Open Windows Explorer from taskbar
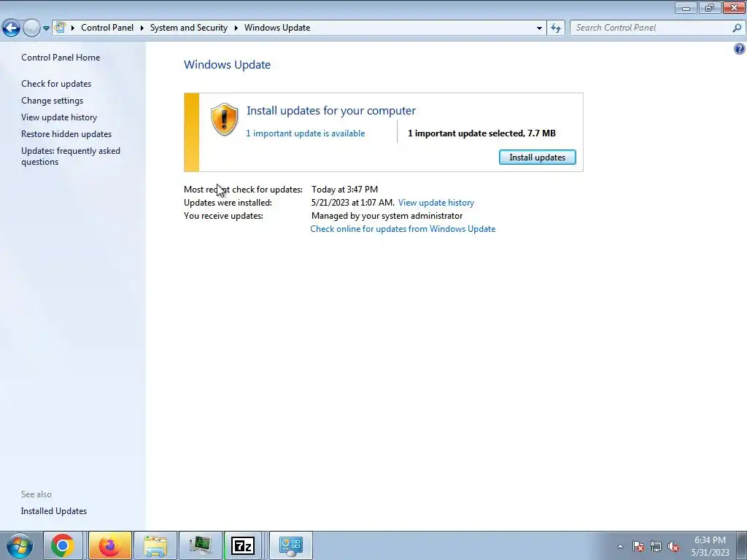Image resolution: width=747 pixels, height=560 pixels. [x=155, y=545]
